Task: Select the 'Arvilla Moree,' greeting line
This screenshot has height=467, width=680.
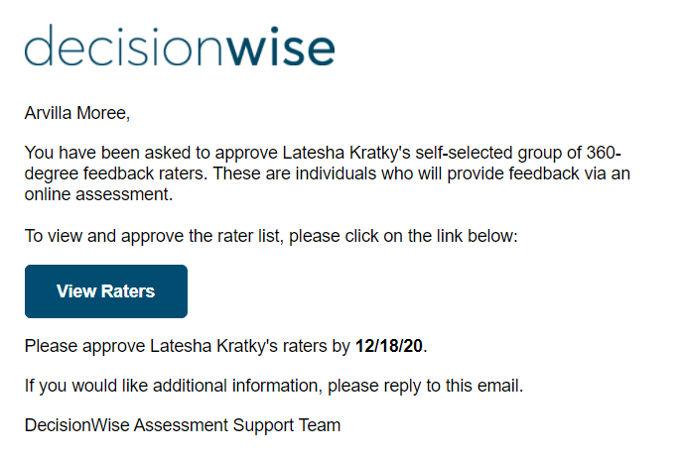Action: click(x=77, y=113)
